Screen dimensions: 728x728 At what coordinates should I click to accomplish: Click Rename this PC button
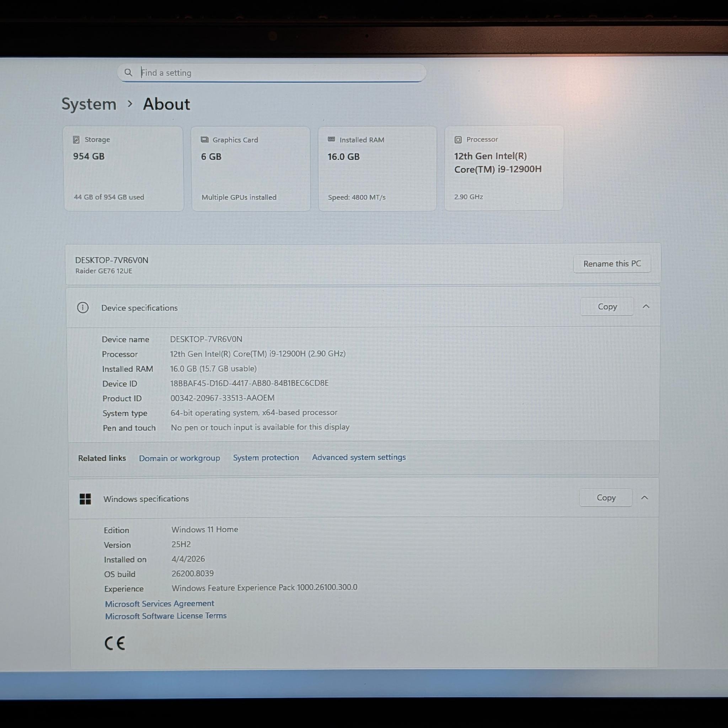(x=612, y=264)
